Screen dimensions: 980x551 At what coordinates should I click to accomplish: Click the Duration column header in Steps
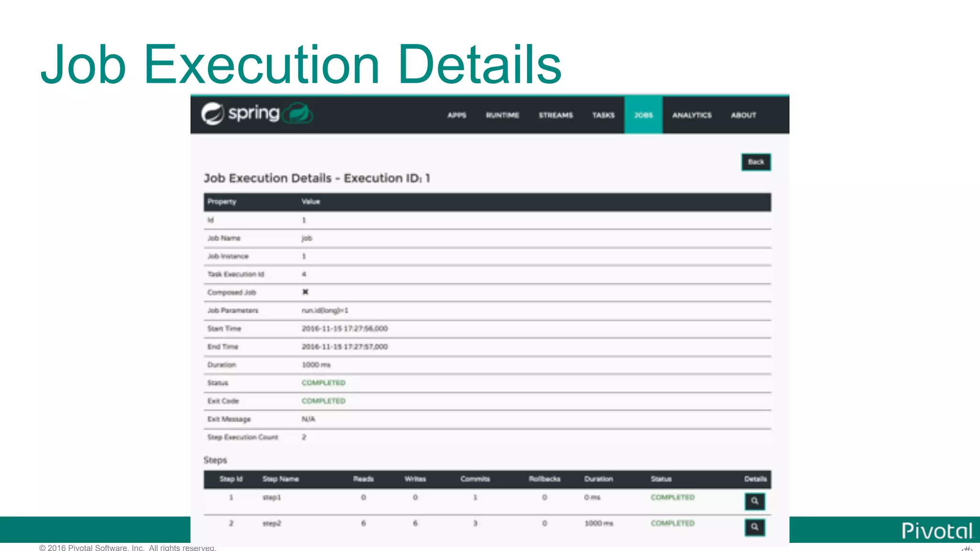coord(598,479)
